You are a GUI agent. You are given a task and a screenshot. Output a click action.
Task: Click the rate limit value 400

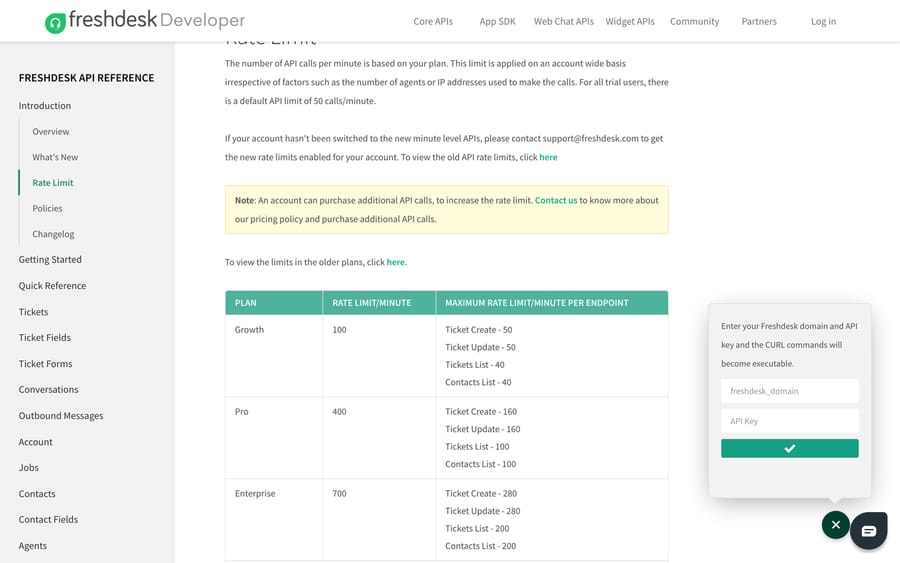[339, 412]
